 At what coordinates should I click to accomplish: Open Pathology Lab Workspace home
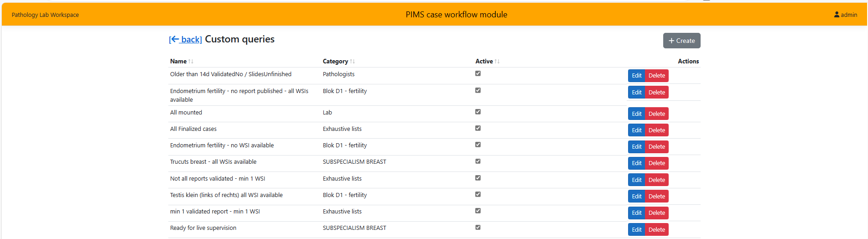pyautogui.click(x=45, y=15)
